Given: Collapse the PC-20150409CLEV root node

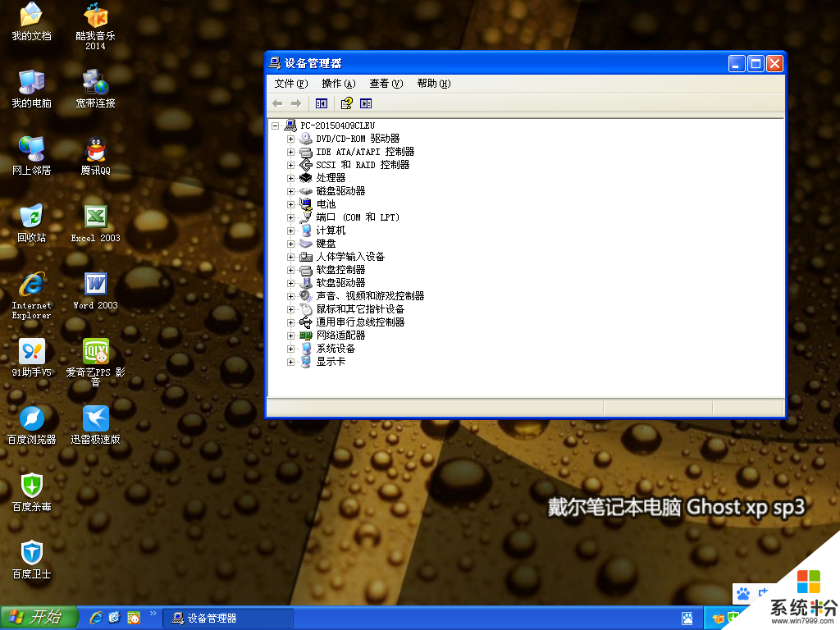Looking at the screenshot, I should (276, 126).
